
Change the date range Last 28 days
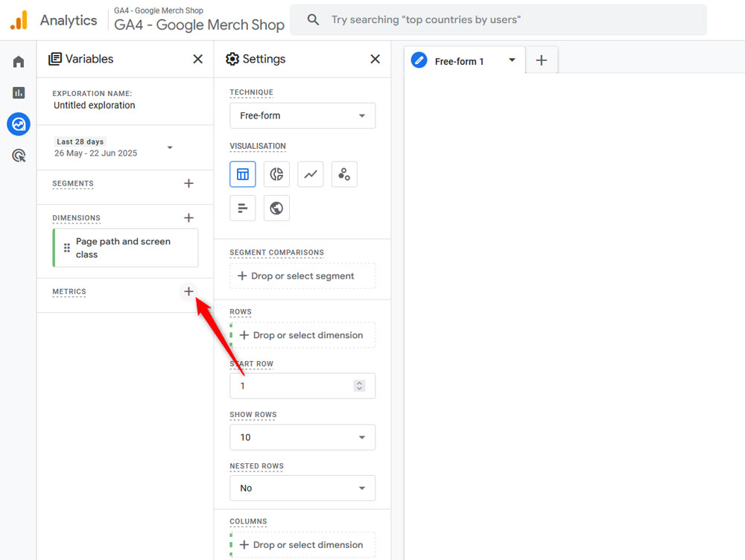point(113,147)
